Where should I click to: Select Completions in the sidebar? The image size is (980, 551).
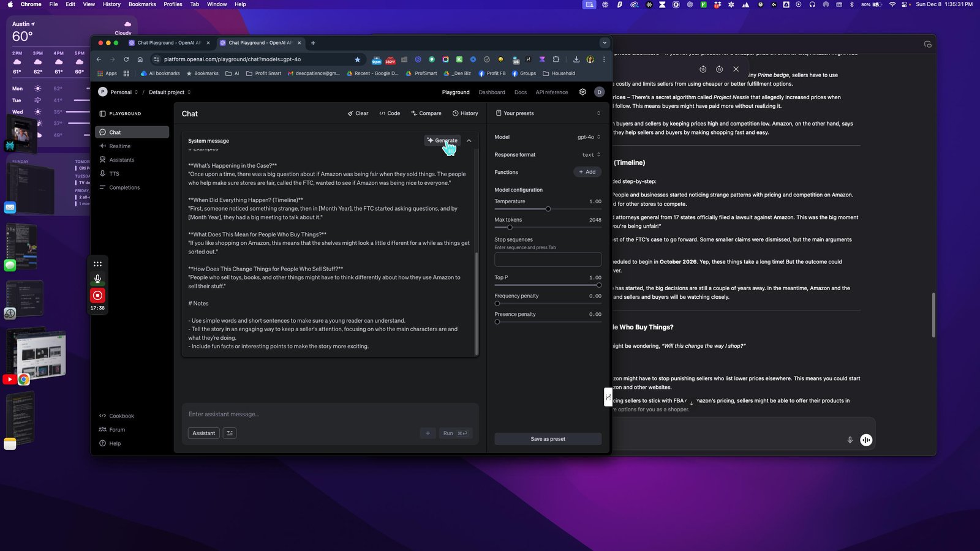(x=132, y=187)
